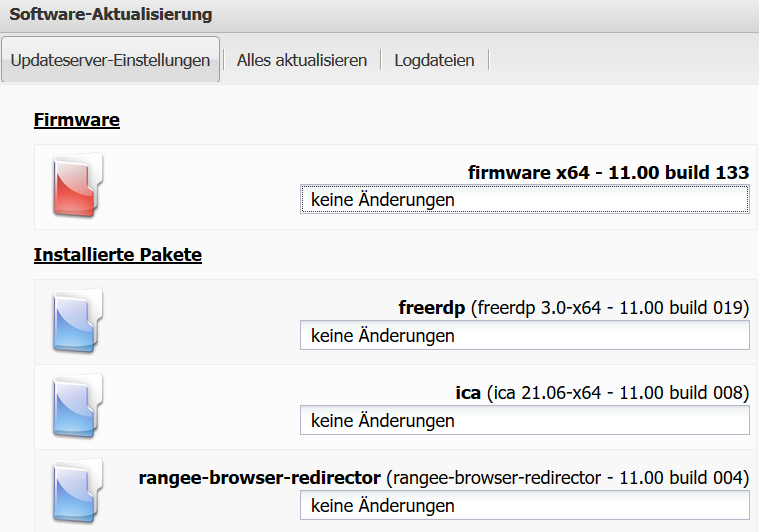Click the blue freerdp package icon
The height and width of the screenshot is (532, 759).
(x=77, y=321)
